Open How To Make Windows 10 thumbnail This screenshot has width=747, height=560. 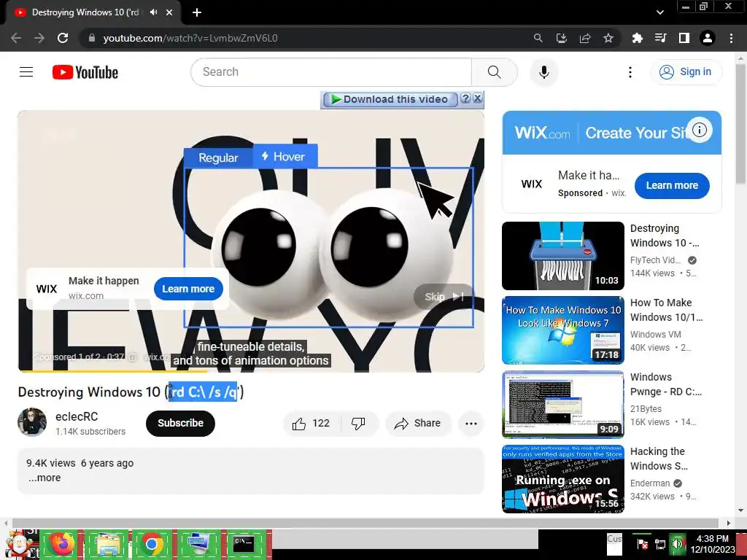[563, 330]
